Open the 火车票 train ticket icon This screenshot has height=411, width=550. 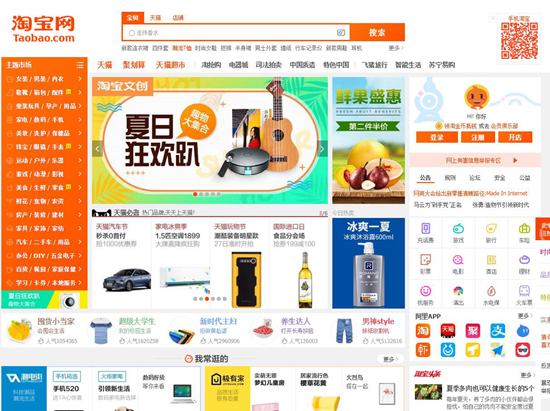point(524,295)
